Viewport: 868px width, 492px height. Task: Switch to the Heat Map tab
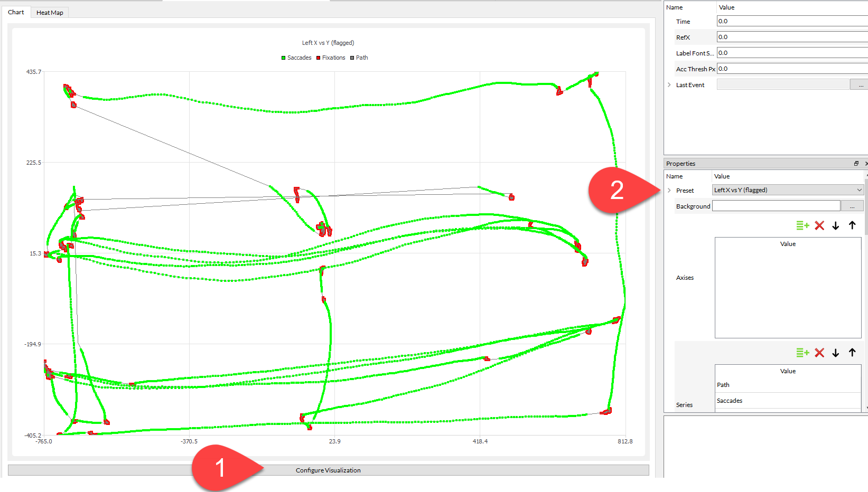50,13
